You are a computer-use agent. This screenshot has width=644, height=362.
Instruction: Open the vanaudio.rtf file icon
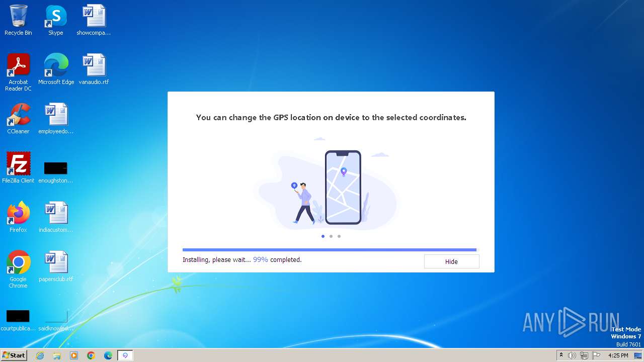click(94, 69)
